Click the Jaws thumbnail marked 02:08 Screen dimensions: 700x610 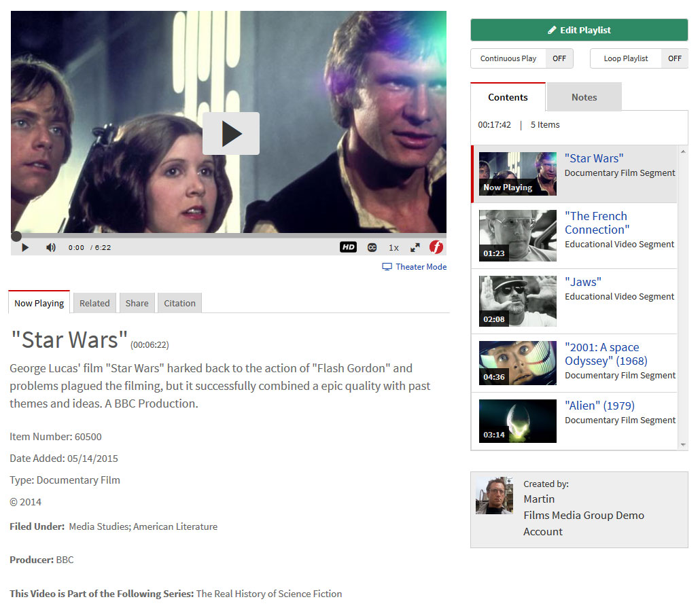point(518,301)
